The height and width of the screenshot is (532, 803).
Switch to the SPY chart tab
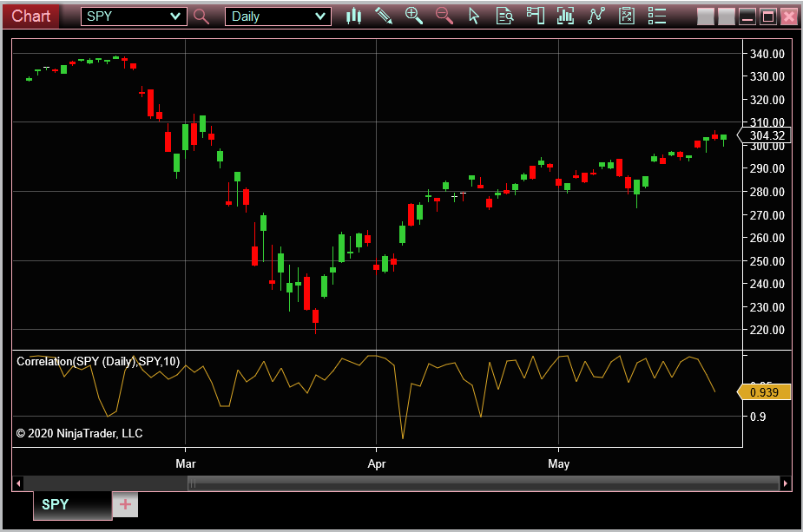point(54,504)
